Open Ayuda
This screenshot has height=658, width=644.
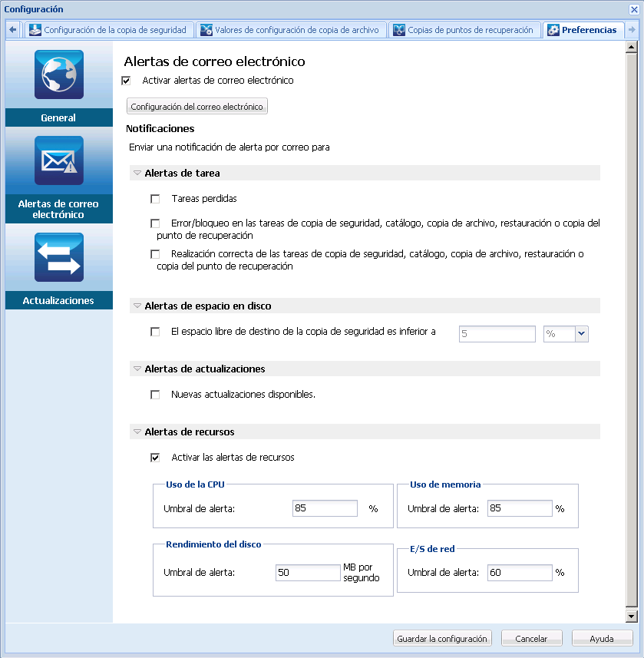point(602,639)
